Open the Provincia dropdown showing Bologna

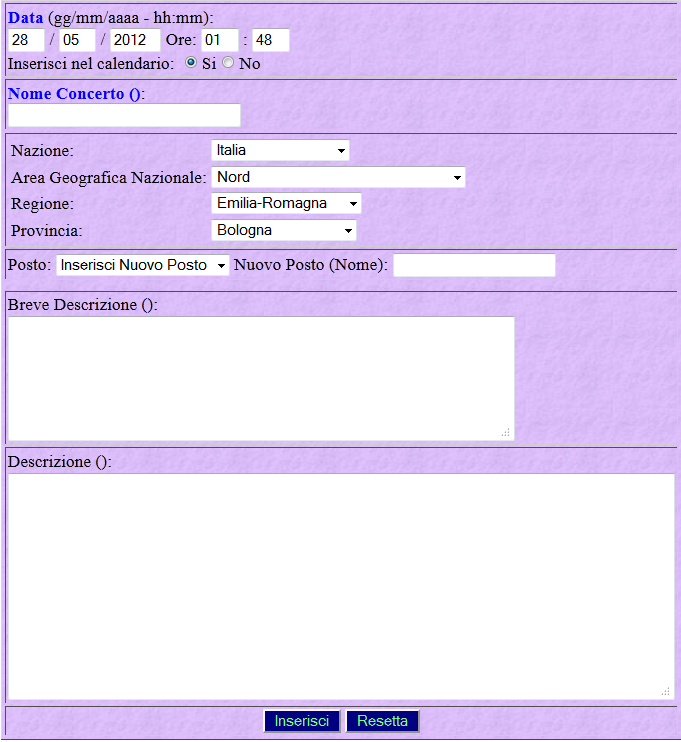[283, 230]
